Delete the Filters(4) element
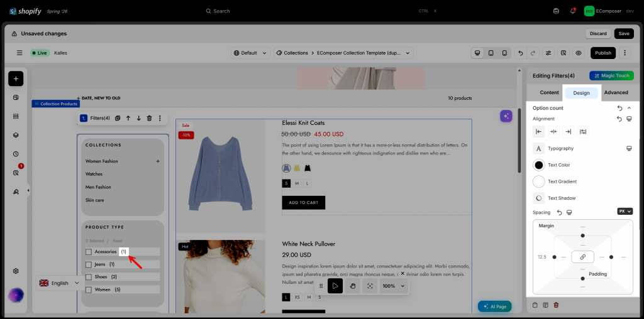The width and height of the screenshot is (644, 319). (x=150, y=118)
